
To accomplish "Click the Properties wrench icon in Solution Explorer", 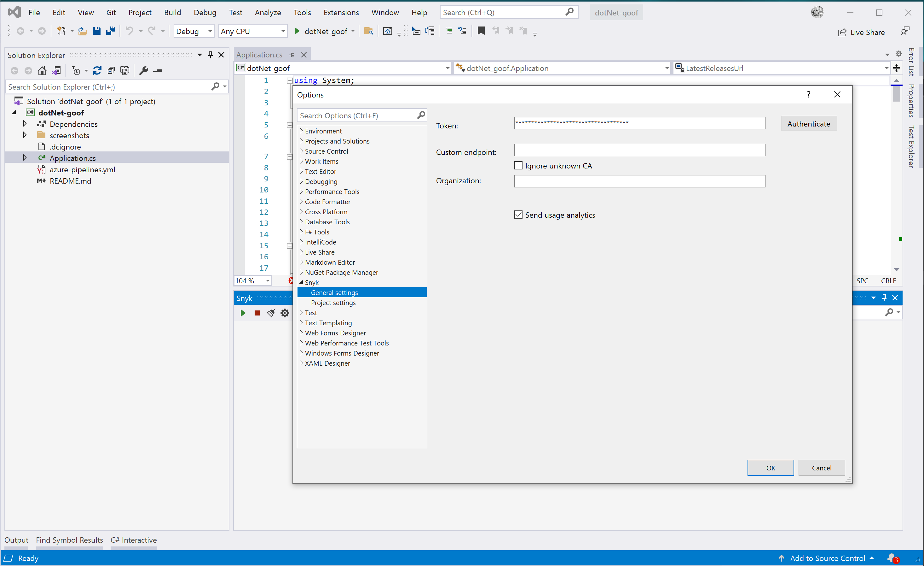I will (x=144, y=71).
